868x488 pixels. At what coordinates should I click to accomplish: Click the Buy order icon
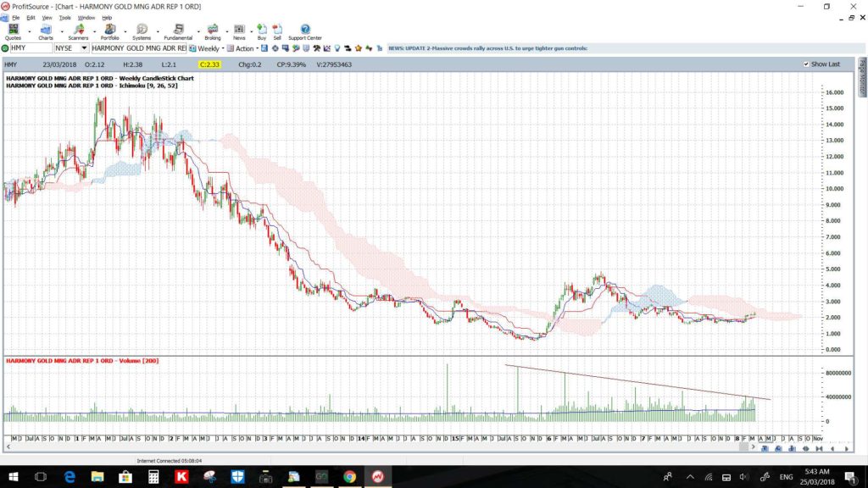pos(262,32)
